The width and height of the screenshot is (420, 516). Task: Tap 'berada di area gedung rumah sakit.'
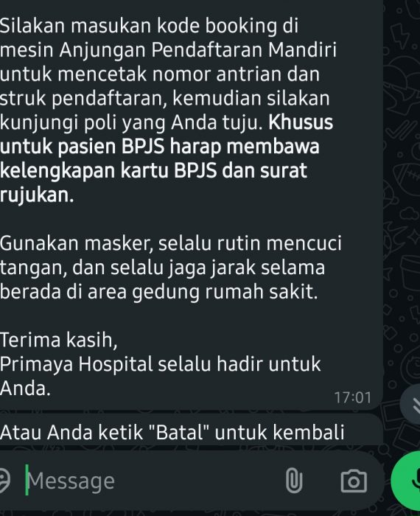click(x=159, y=292)
